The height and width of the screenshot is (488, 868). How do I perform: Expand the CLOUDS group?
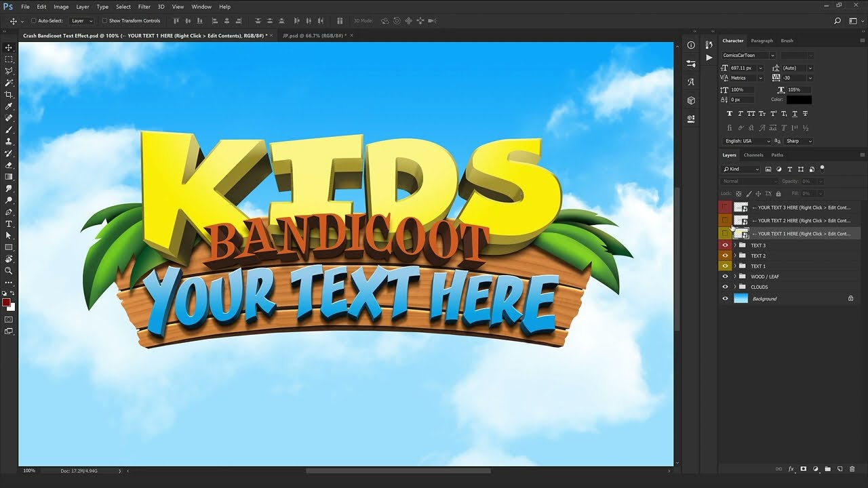click(735, 287)
